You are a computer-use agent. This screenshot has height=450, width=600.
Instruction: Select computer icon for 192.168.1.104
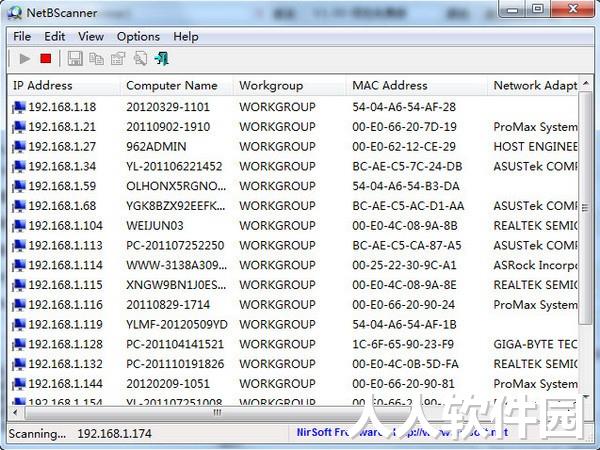tap(19, 226)
